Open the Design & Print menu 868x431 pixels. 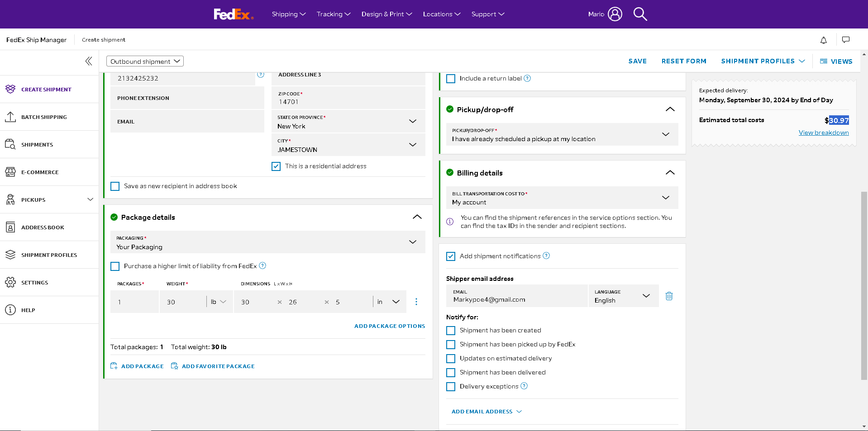[x=387, y=14]
